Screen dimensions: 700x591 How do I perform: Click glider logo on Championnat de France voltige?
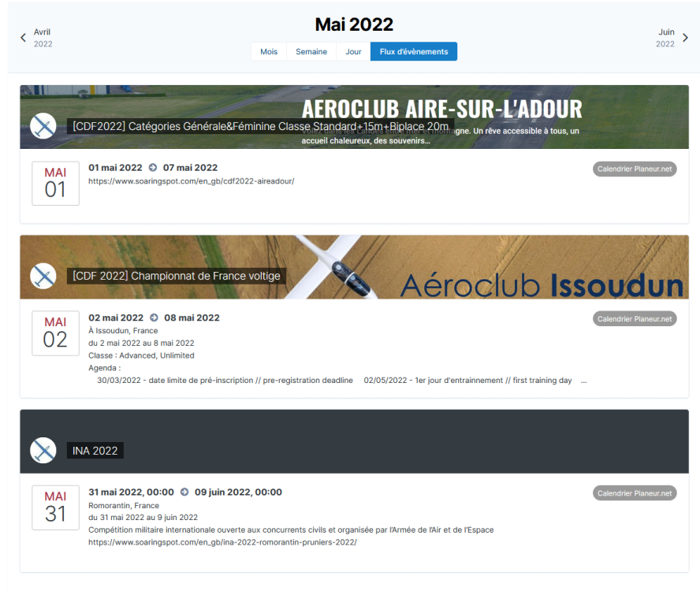(43, 276)
